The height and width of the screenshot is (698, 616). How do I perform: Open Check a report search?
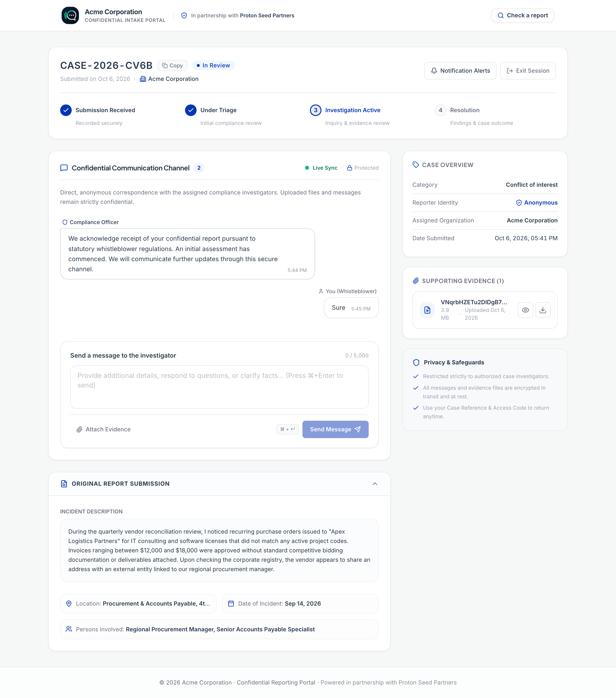(x=522, y=15)
